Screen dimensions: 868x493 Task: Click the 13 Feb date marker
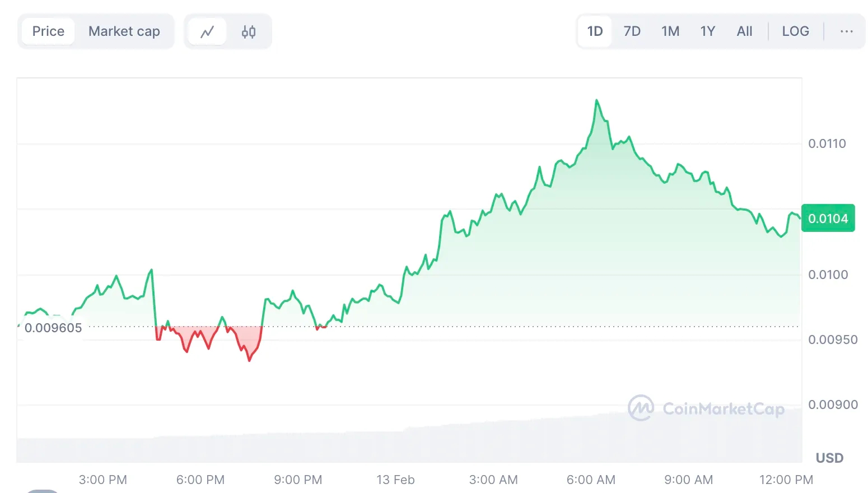click(x=395, y=480)
